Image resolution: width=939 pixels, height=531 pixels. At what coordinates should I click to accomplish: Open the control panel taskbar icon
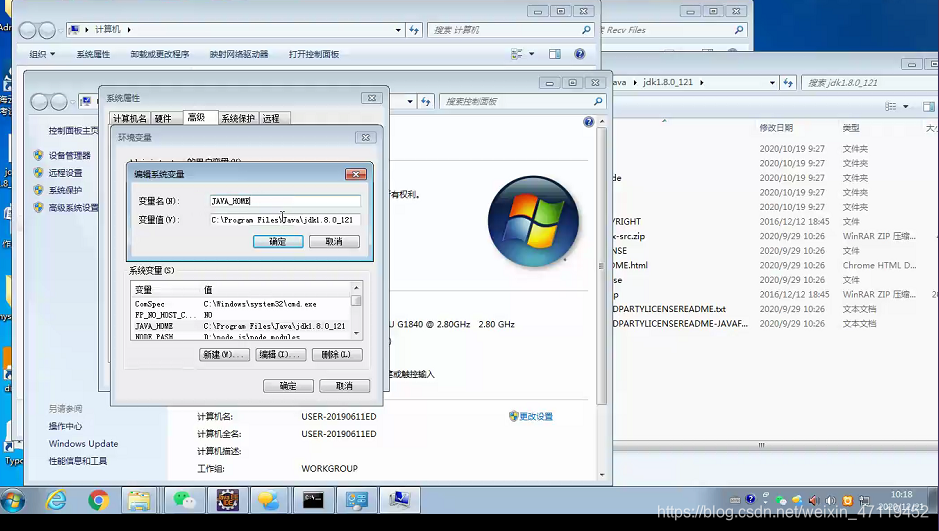(357, 500)
